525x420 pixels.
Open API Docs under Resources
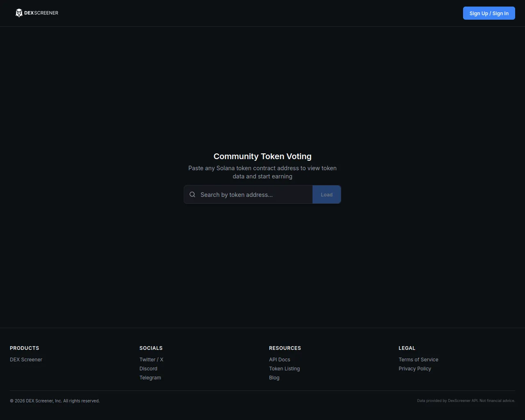[x=279, y=360]
